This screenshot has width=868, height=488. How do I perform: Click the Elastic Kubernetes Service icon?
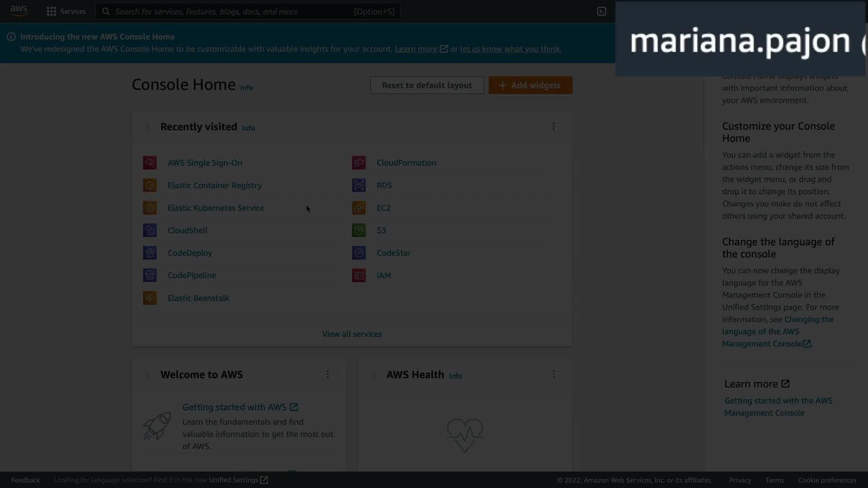click(x=150, y=208)
